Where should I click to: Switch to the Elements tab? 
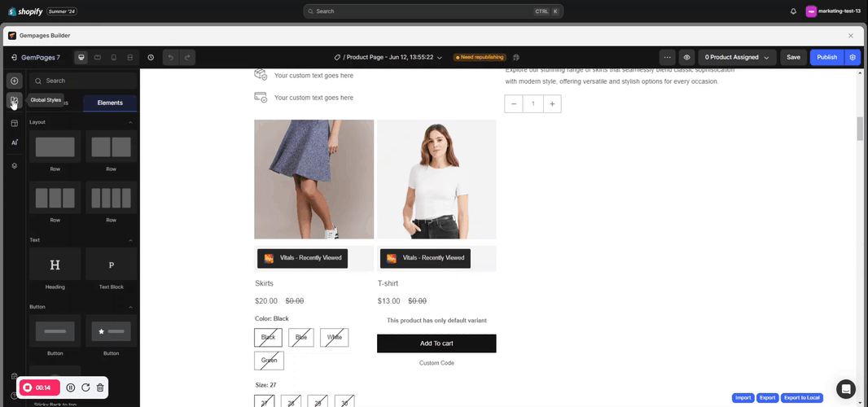[110, 103]
